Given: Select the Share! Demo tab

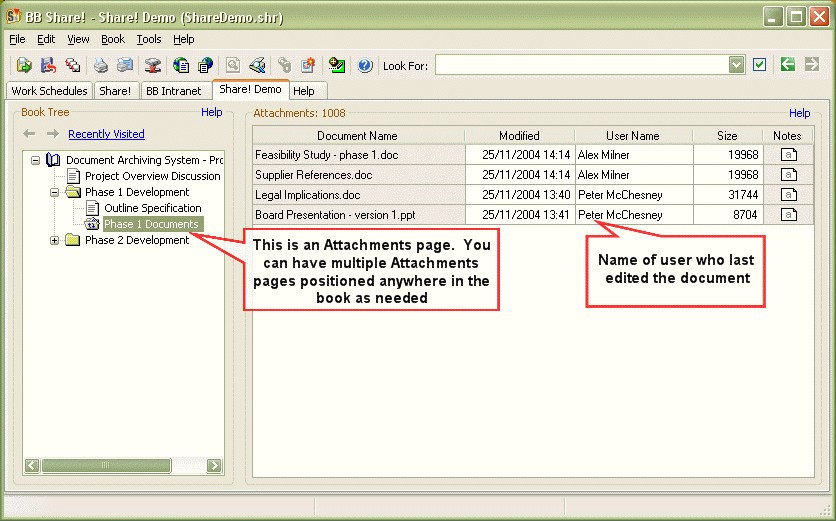Looking at the screenshot, I should 251,89.
